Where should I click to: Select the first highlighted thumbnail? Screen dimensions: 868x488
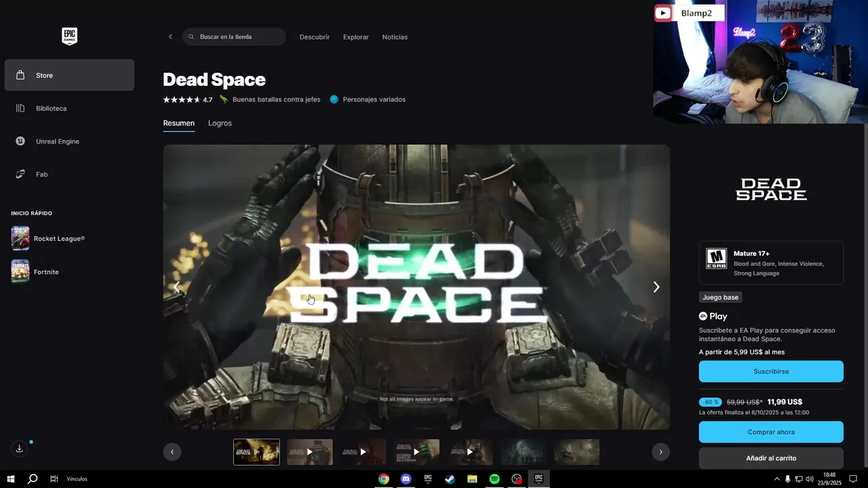256,452
